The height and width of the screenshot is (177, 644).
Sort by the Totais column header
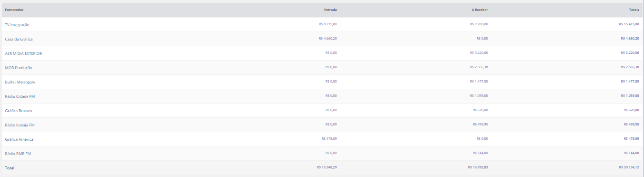(634, 10)
